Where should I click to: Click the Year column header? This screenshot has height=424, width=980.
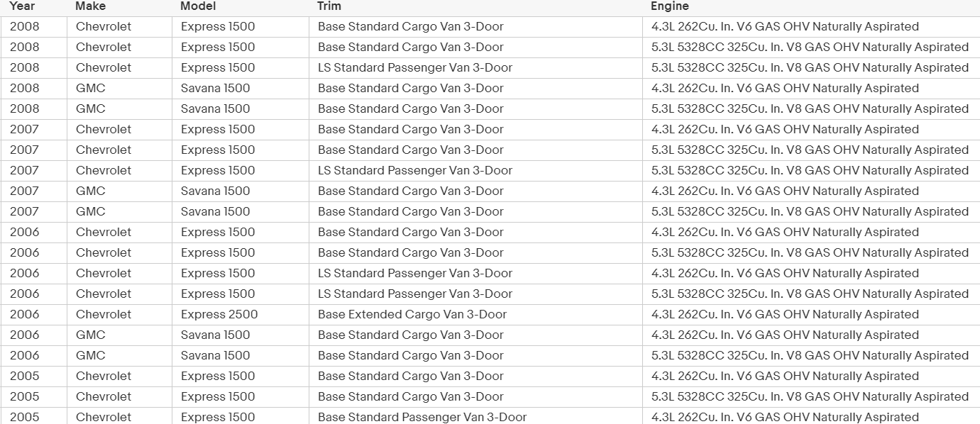[x=22, y=6]
